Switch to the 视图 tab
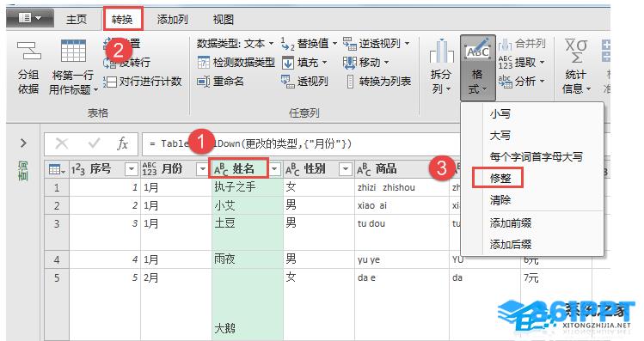 tap(223, 19)
